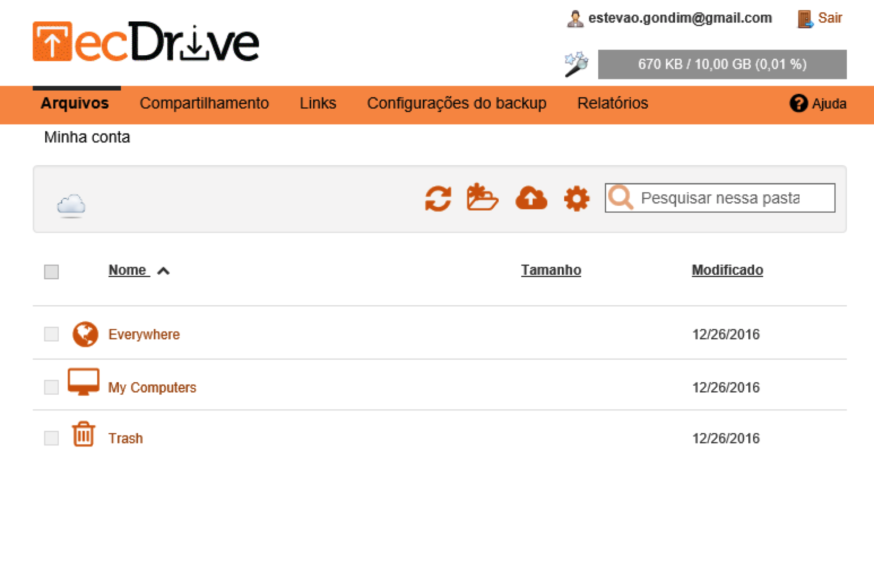The height and width of the screenshot is (588, 874).
Task: Click the magnifier icon in the search box
Action: [620, 198]
